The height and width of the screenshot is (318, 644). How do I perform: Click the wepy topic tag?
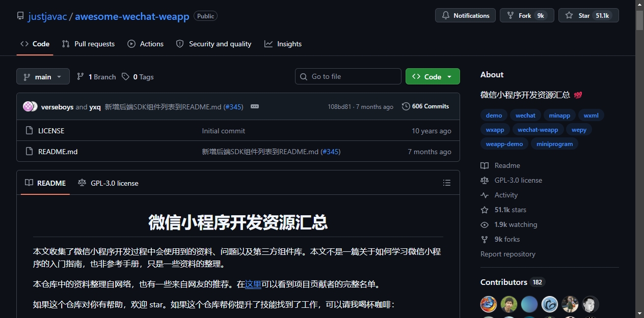(x=579, y=130)
